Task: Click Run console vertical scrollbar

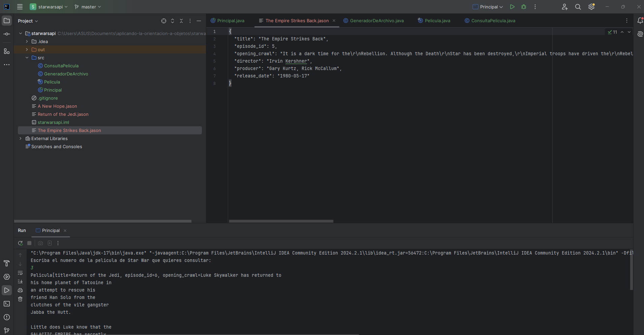Action: coord(631,270)
